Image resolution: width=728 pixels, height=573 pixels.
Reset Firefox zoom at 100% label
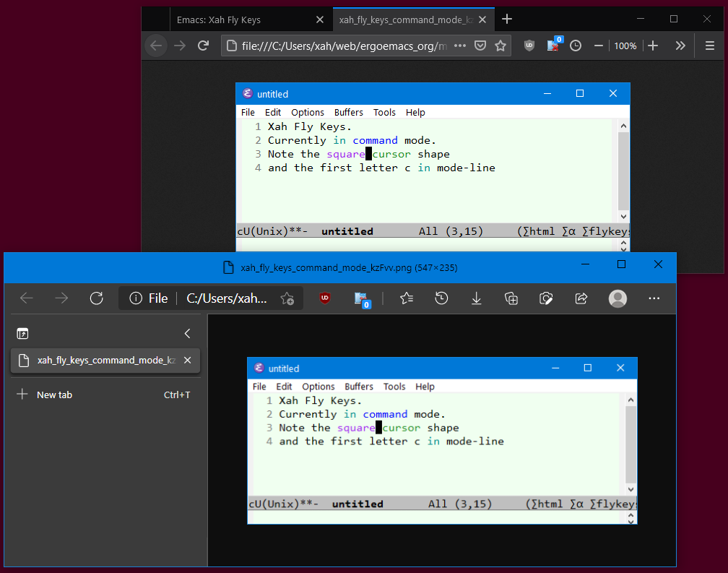coord(625,46)
